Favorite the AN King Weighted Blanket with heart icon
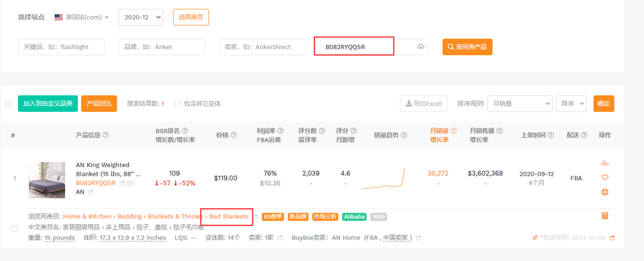The width and height of the screenshot is (644, 261). [604, 178]
